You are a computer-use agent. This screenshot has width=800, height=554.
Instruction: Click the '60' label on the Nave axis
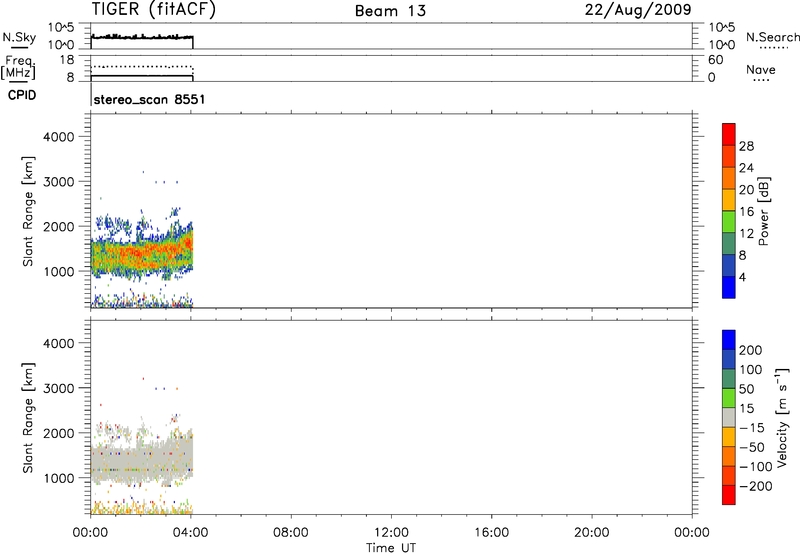coord(715,60)
